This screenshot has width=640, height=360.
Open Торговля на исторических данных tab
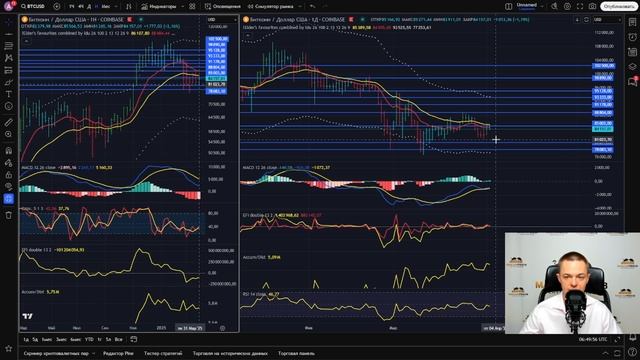click(230, 353)
